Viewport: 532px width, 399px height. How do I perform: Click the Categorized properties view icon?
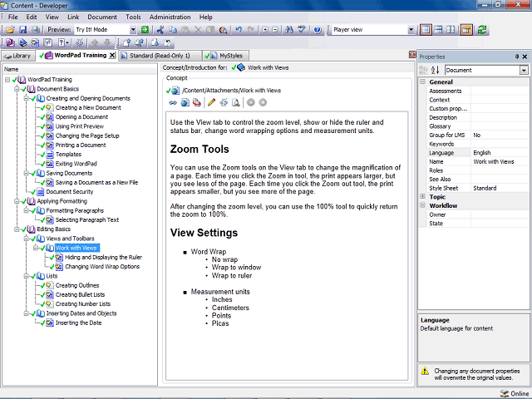click(x=423, y=70)
